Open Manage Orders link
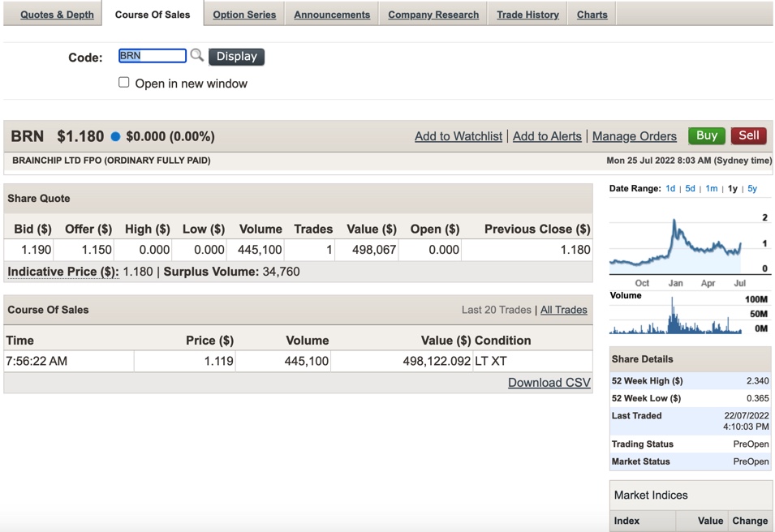775x532 pixels. click(634, 136)
